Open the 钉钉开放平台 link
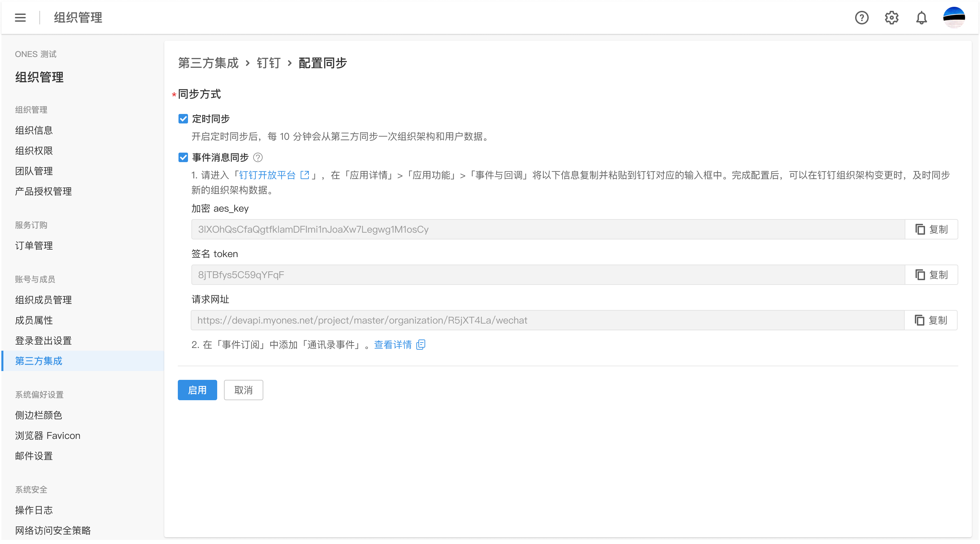The image size is (980, 544). tap(274, 175)
